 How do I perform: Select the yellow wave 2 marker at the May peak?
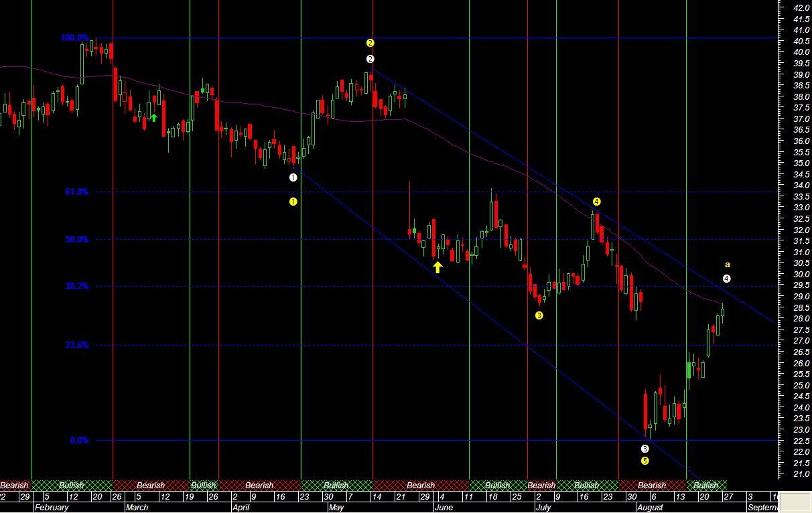pyautogui.click(x=370, y=43)
